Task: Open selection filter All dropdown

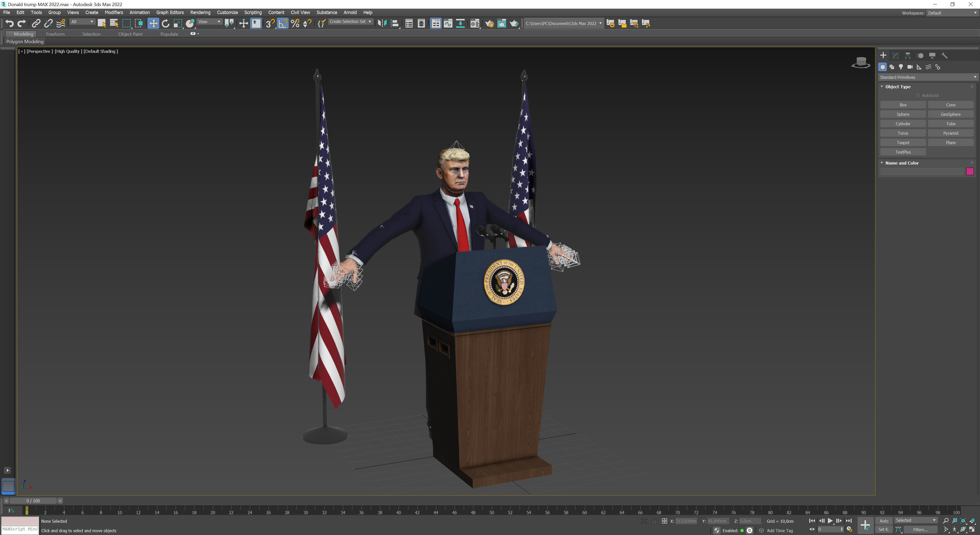Action: click(82, 22)
